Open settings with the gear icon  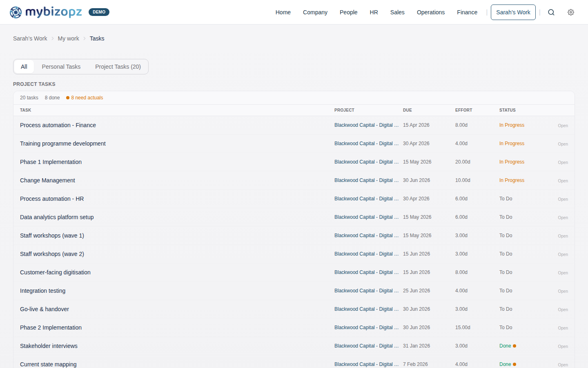pos(570,12)
